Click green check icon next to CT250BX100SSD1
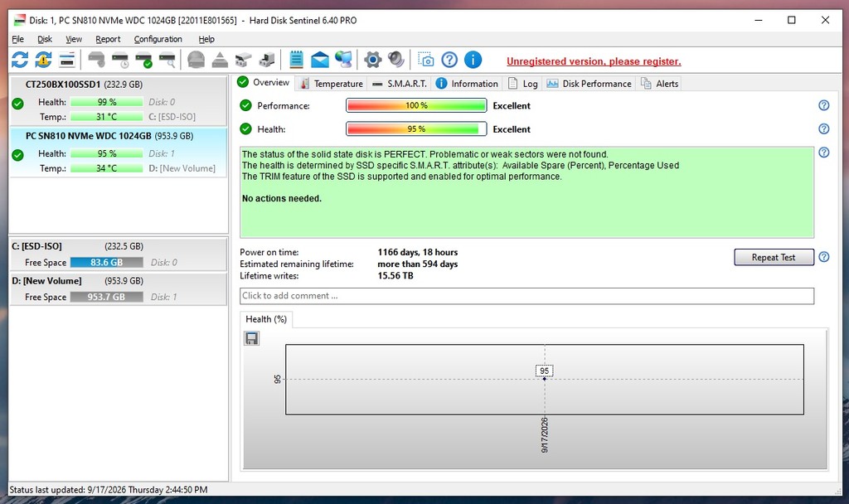The height and width of the screenshot is (504, 849). (x=18, y=104)
